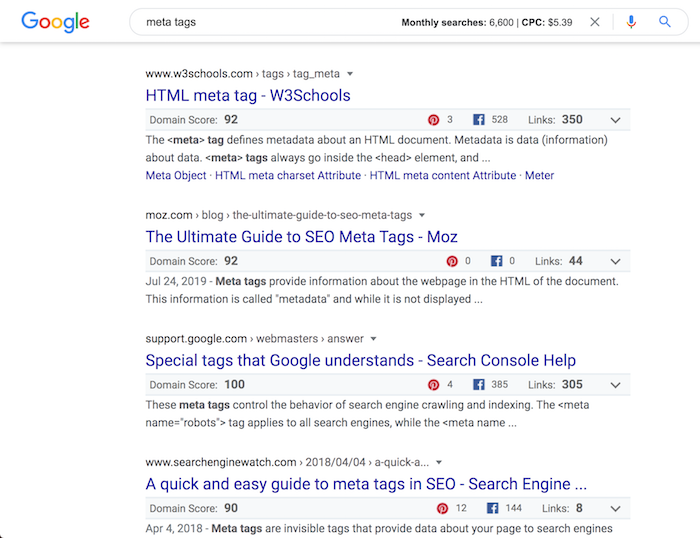The image size is (700, 538).
Task: Open The Ultimate Guide to SEO Meta Tags
Action: 301,237
